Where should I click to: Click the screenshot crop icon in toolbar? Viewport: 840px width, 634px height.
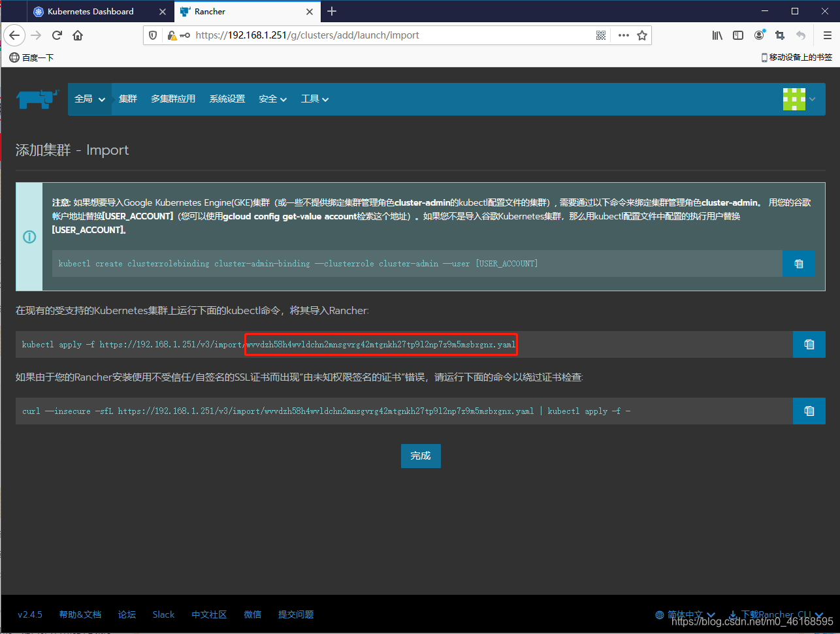coord(780,35)
